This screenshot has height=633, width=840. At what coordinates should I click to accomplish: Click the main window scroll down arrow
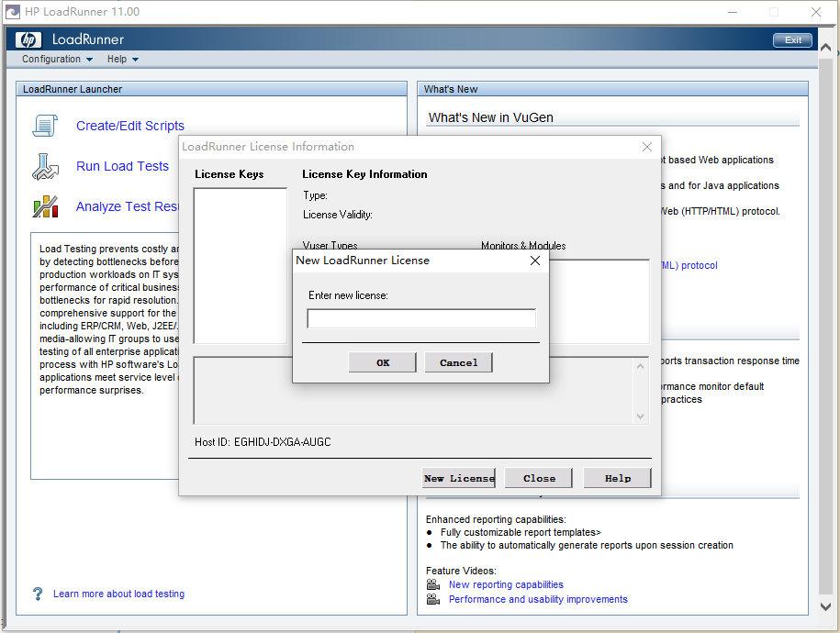pos(825,606)
